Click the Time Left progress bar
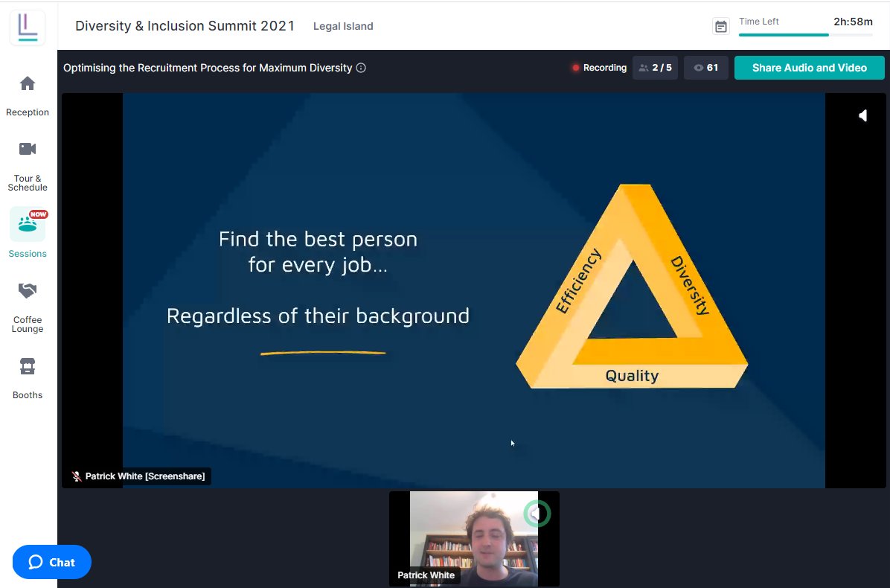890x588 pixels. point(805,35)
